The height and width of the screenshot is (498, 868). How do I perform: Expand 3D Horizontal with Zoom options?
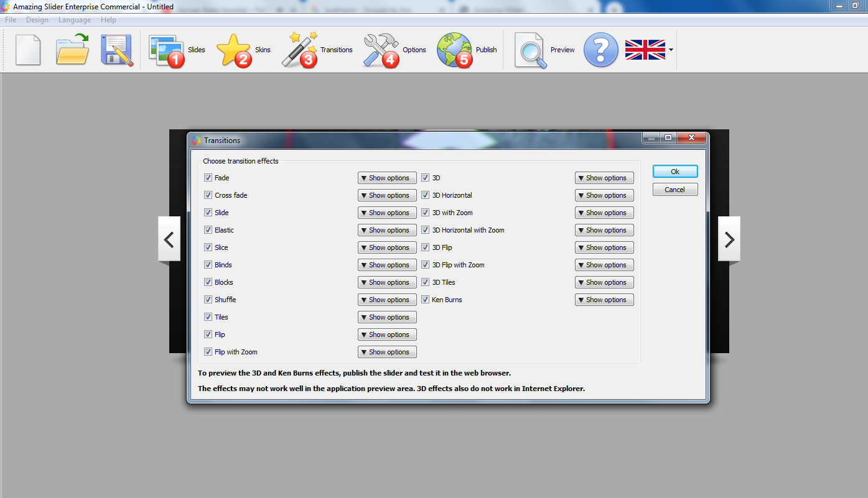[x=604, y=230]
